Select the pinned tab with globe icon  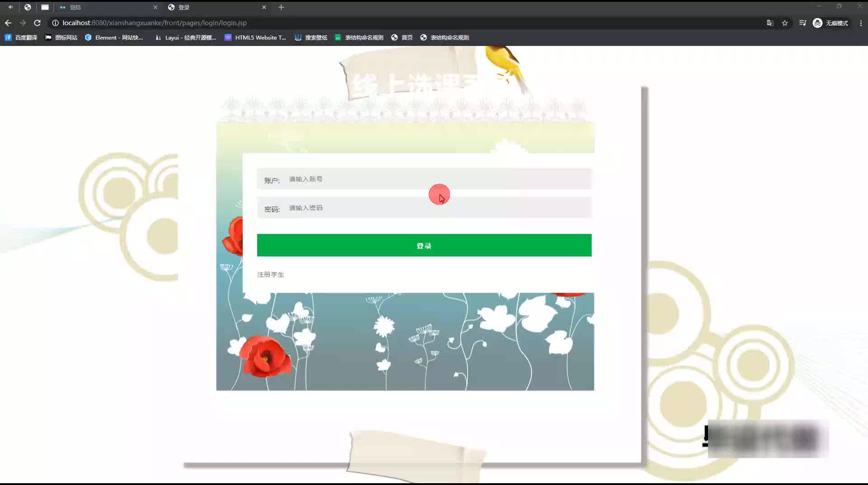(x=28, y=7)
